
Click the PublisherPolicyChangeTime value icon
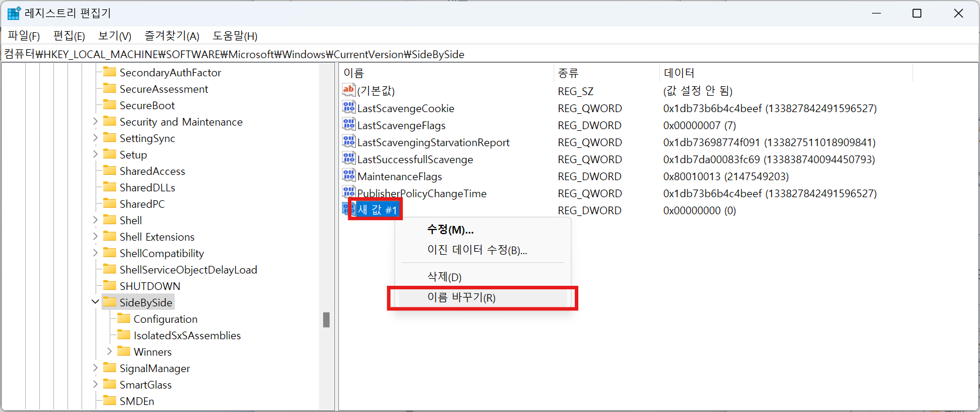coord(349,193)
